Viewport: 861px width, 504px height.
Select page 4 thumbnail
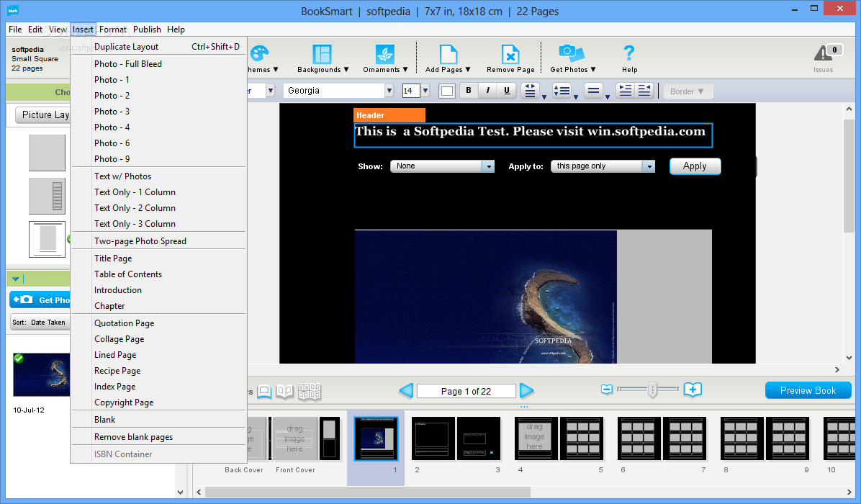pyautogui.click(x=536, y=438)
